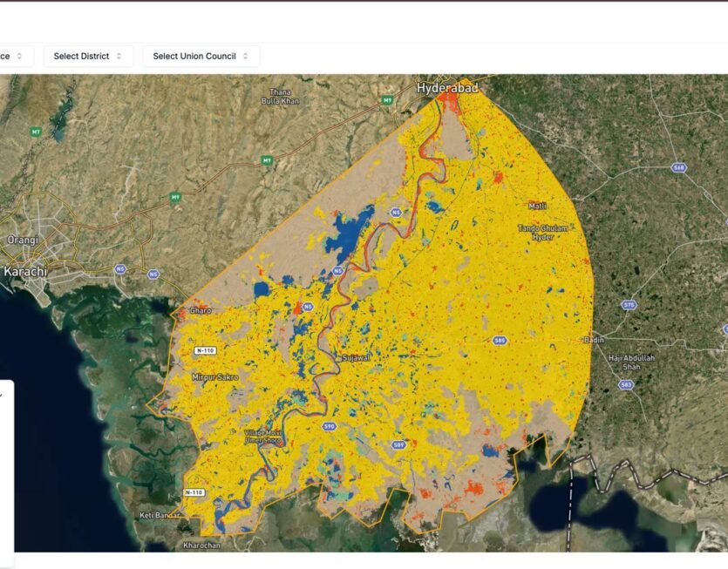
Task: Click the Karachi city label
Action: click(x=24, y=272)
